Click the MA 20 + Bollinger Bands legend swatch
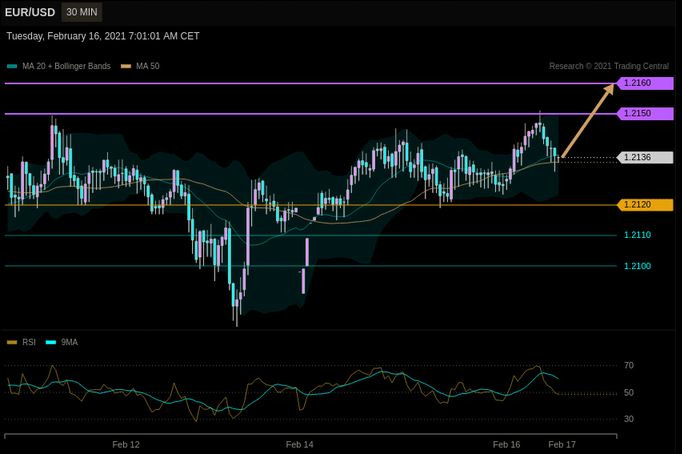682x454 pixels. pyautogui.click(x=12, y=66)
